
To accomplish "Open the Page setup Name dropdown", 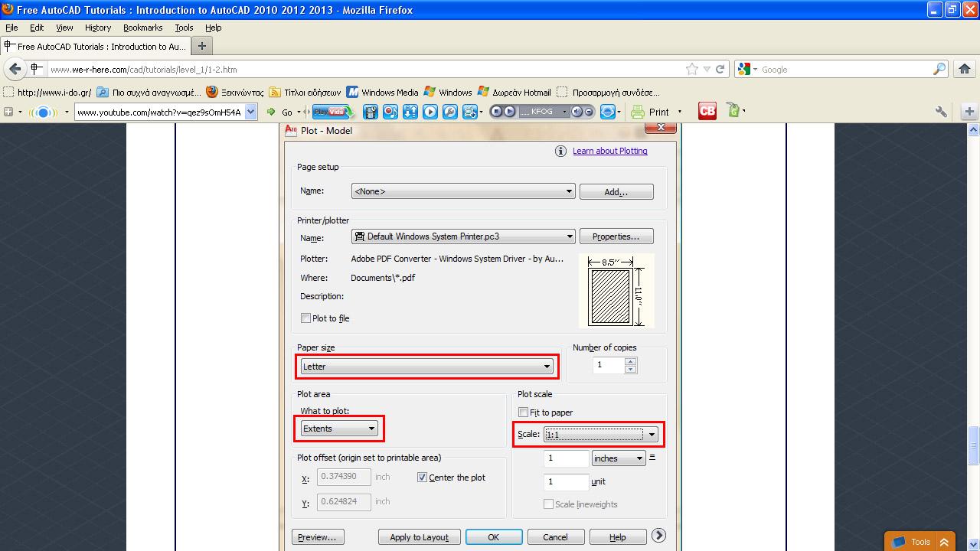I will [463, 191].
